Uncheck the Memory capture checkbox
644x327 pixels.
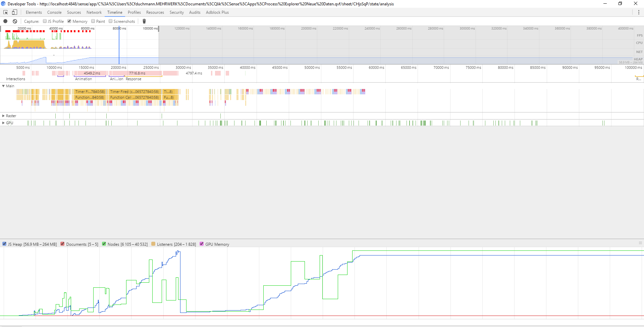coord(69,21)
